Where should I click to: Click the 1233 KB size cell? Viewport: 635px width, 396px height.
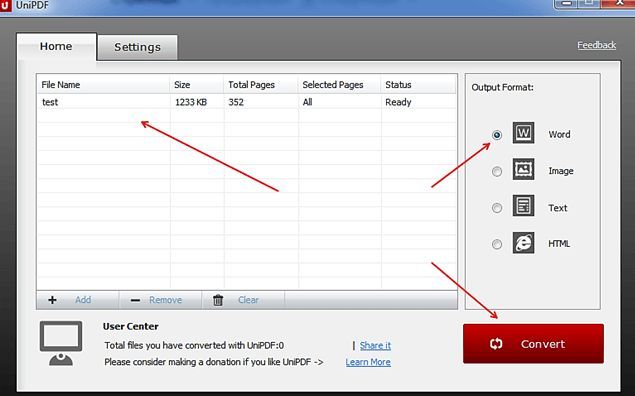pos(191,102)
